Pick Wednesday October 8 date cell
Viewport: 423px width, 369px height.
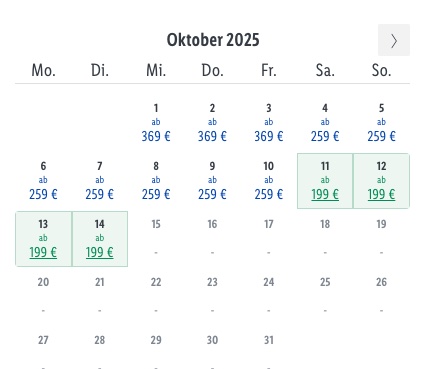(x=156, y=180)
